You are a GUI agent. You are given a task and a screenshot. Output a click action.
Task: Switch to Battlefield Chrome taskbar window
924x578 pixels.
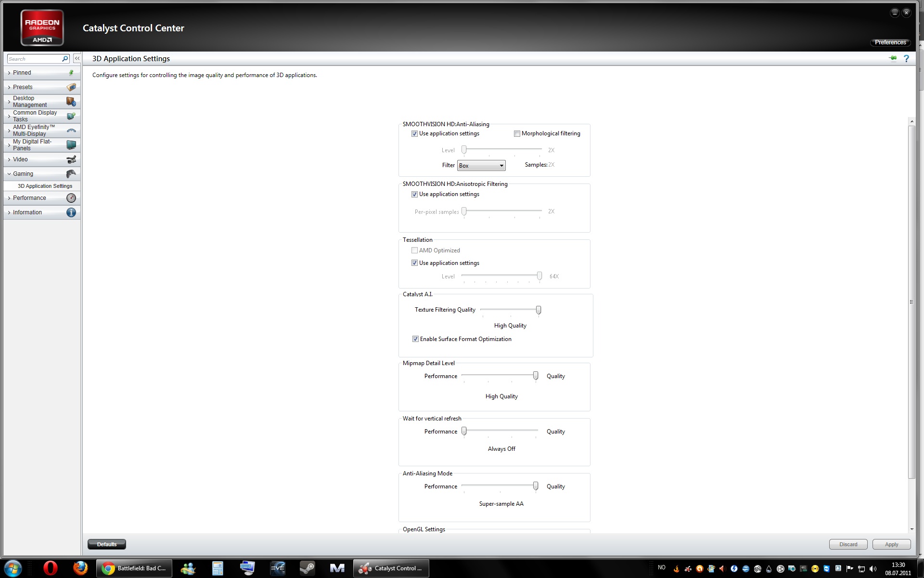[x=134, y=568]
